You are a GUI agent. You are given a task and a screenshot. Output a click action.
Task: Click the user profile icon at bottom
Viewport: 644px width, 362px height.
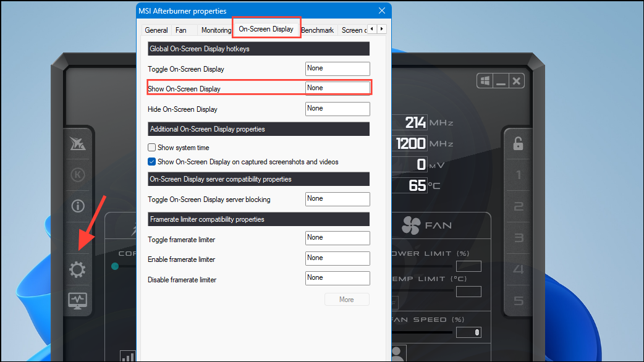pyautogui.click(x=397, y=353)
